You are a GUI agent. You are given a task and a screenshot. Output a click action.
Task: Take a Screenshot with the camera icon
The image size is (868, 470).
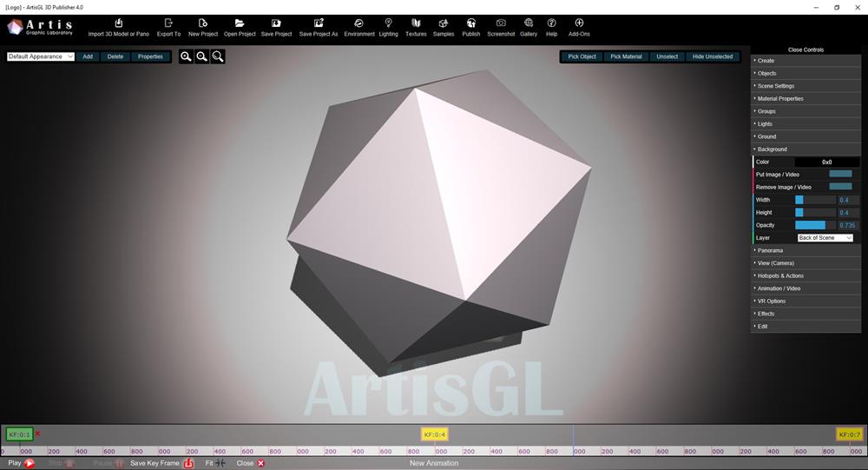tap(501, 23)
